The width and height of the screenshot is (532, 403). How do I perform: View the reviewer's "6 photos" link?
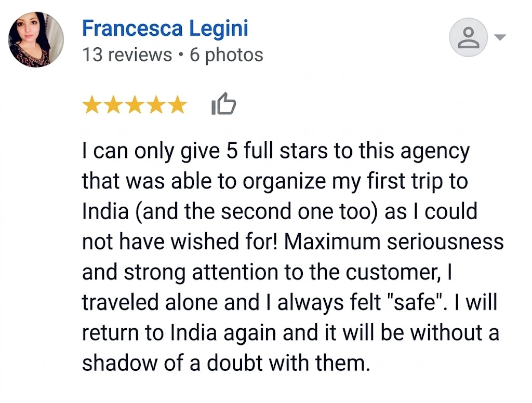(x=227, y=55)
